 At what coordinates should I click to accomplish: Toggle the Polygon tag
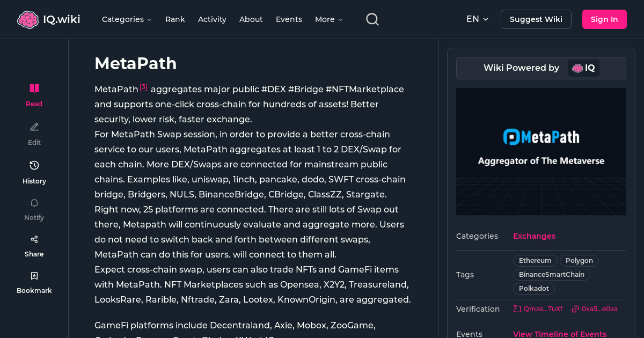click(579, 260)
